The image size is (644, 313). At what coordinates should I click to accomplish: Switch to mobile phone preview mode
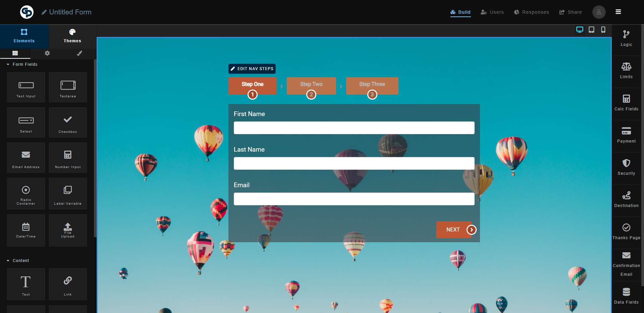coord(603,30)
